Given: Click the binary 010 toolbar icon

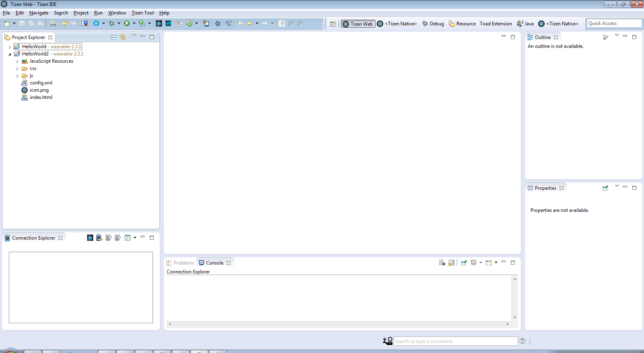Looking at the screenshot, I should (53, 23).
